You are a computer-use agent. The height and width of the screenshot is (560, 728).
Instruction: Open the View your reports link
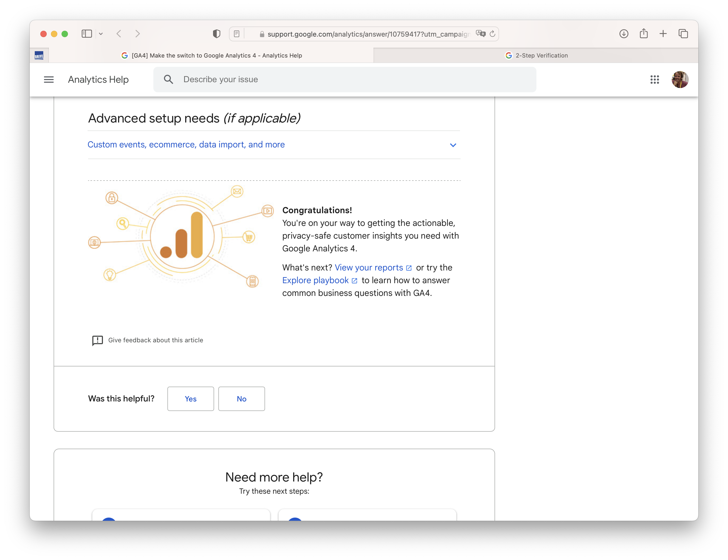369,268
